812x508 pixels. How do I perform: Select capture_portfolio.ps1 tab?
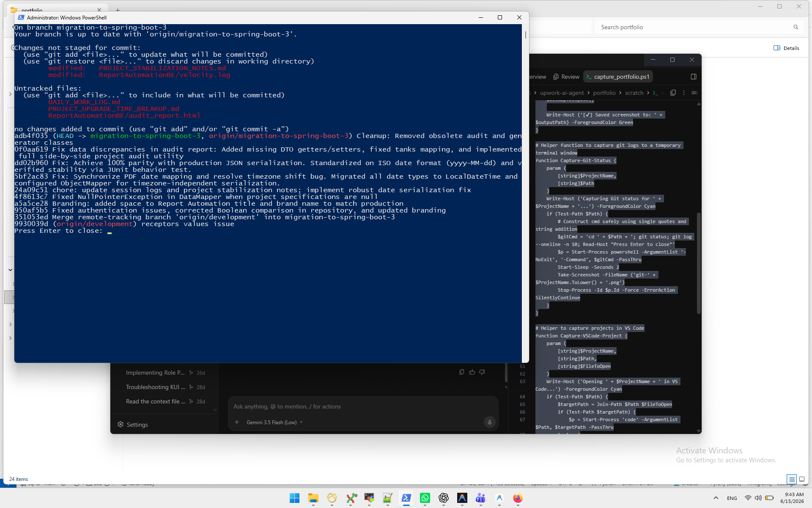pos(617,77)
